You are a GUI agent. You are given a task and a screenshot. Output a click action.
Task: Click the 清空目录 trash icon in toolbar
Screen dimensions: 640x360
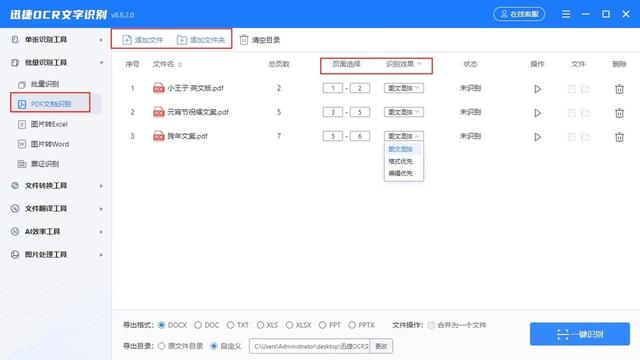(244, 40)
